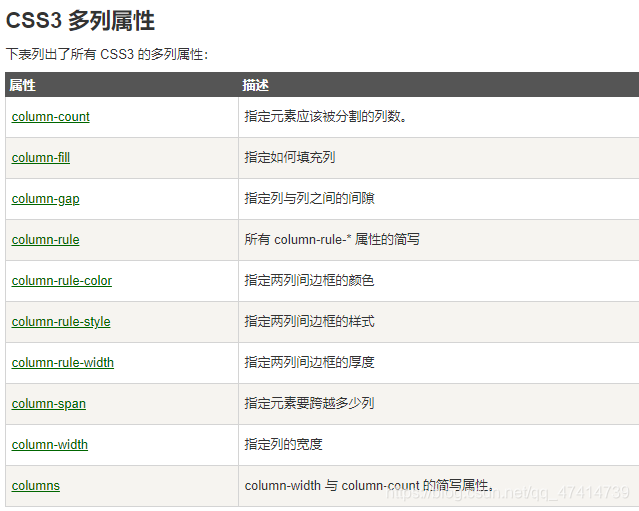Click description '指定两列间边框的颜色'
The height and width of the screenshot is (511, 639).
click(x=309, y=280)
